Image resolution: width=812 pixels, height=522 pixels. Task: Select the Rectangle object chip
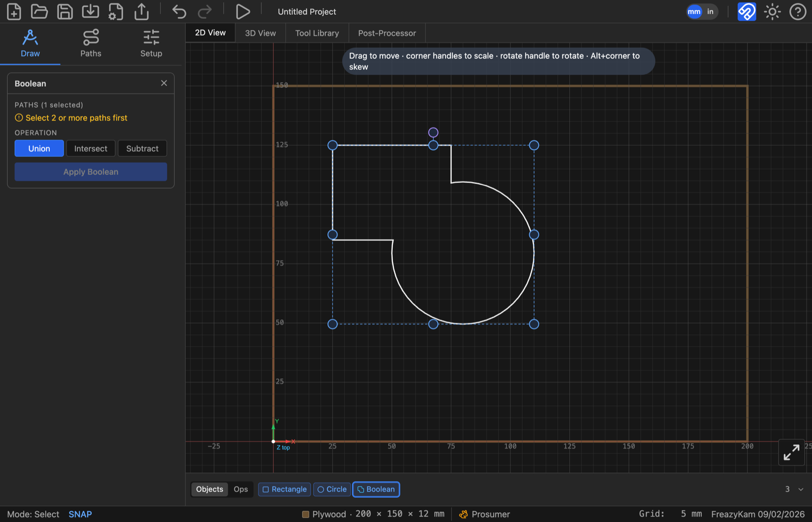(284, 489)
